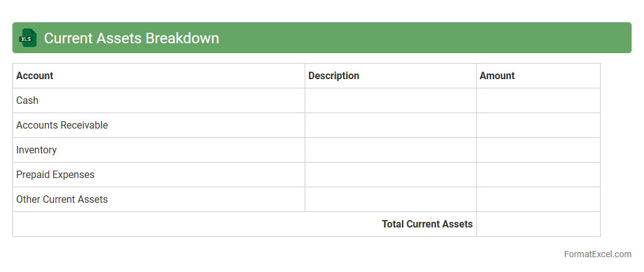The width and height of the screenshot is (644, 272).
Task: Click the Amount field for Accounts Receivable
Action: pyautogui.click(x=538, y=125)
